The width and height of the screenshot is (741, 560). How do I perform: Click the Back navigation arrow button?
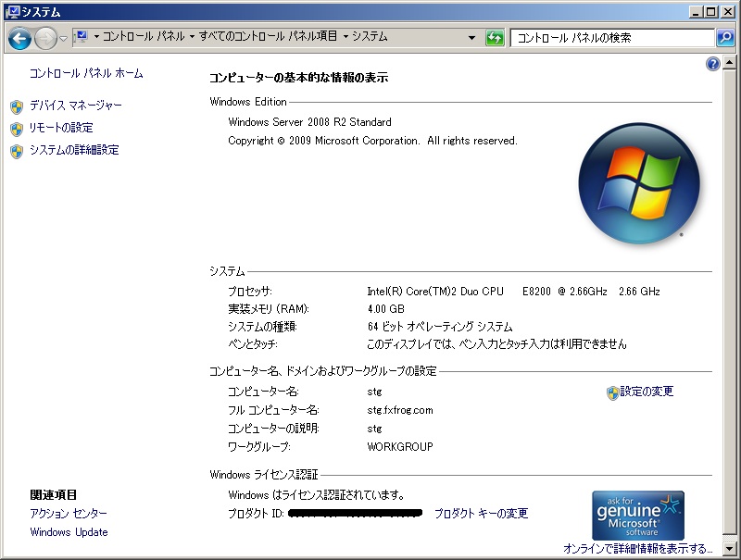[19, 39]
